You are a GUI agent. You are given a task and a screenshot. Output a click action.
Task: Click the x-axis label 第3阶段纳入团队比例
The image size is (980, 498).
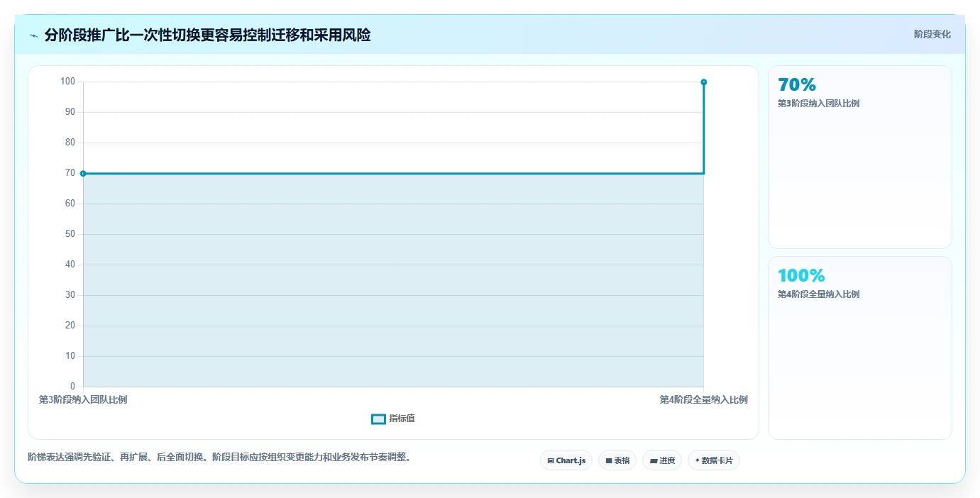point(83,400)
